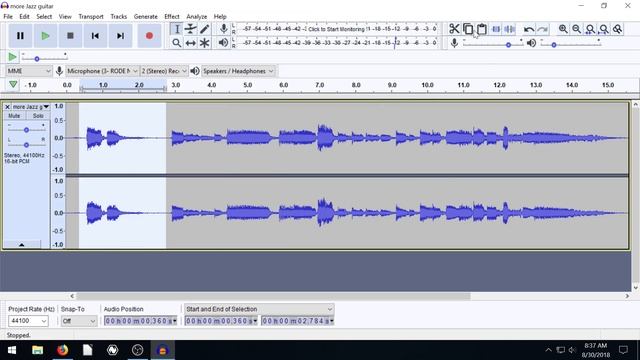Collapse the track with the bottom arrow
The width and height of the screenshot is (640, 360).
22,244
